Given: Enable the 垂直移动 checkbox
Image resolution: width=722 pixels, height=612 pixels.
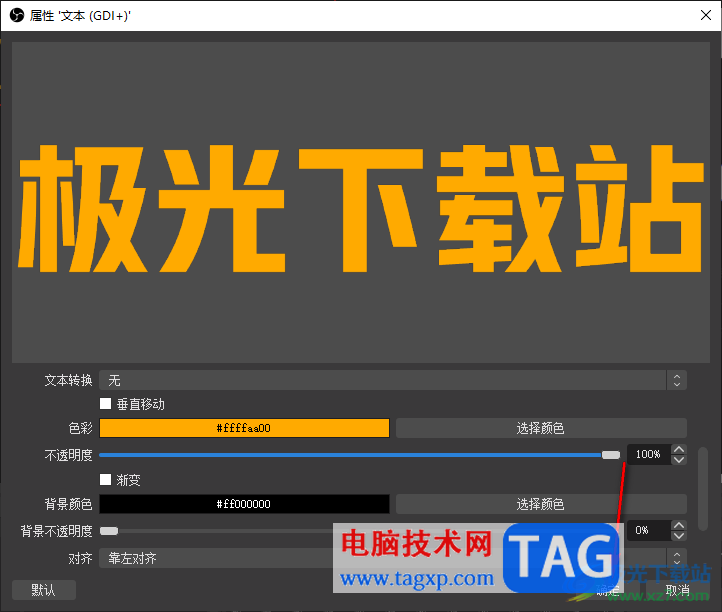Looking at the screenshot, I should [x=105, y=404].
